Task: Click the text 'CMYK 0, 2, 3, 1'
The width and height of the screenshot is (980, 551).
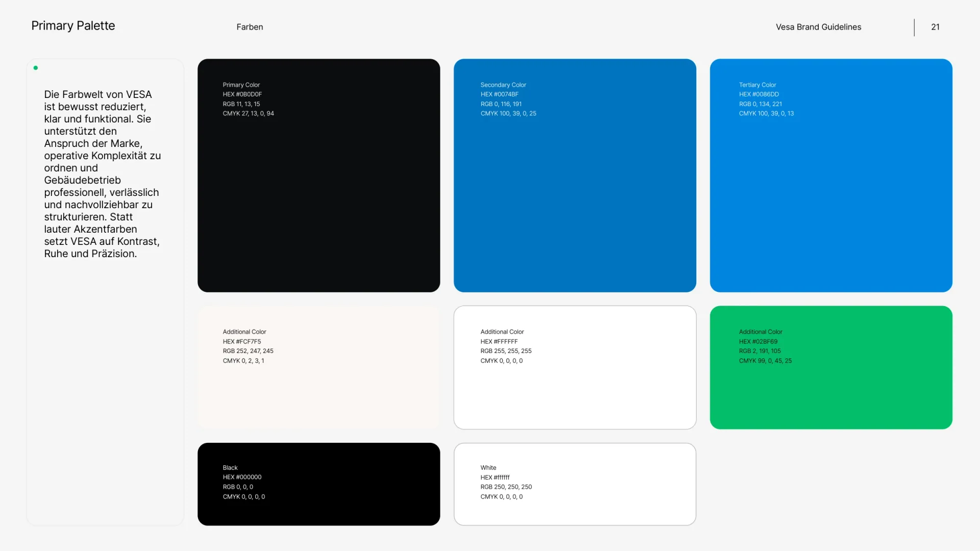Action: [x=243, y=361]
